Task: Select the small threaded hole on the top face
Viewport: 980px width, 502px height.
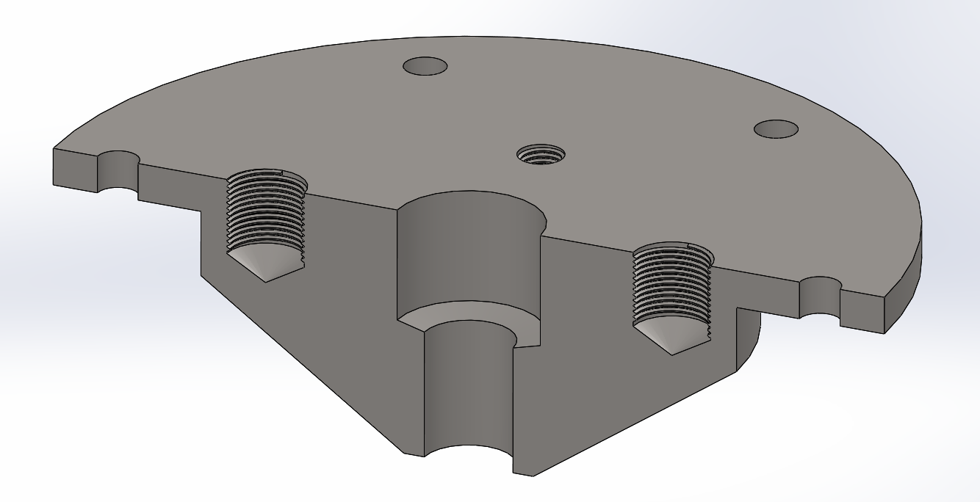Action: click(541, 155)
